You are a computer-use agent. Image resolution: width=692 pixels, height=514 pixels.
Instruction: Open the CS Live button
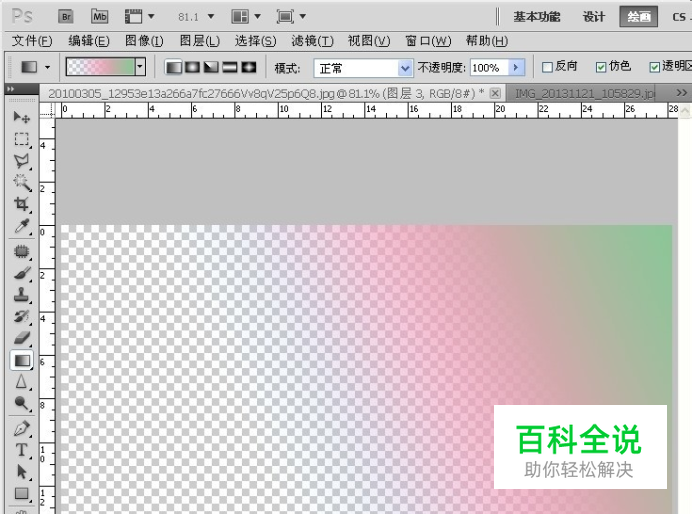[681, 17]
